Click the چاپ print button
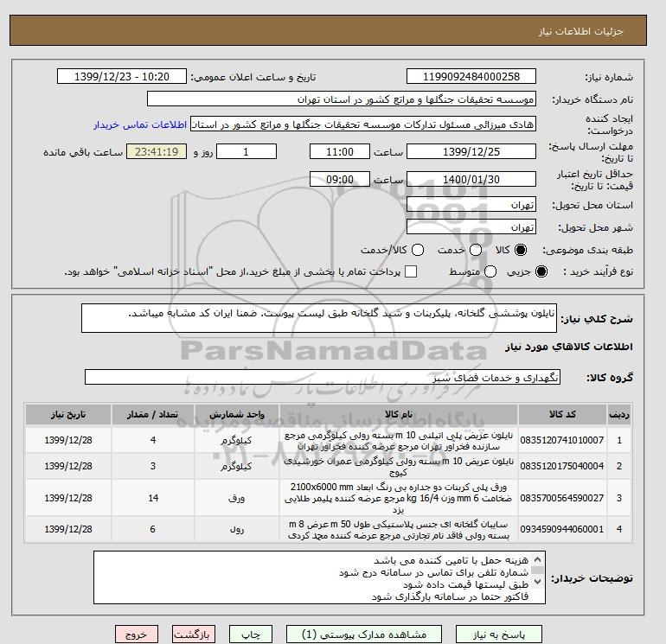This screenshot has width=666, height=644. tap(251, 634)
